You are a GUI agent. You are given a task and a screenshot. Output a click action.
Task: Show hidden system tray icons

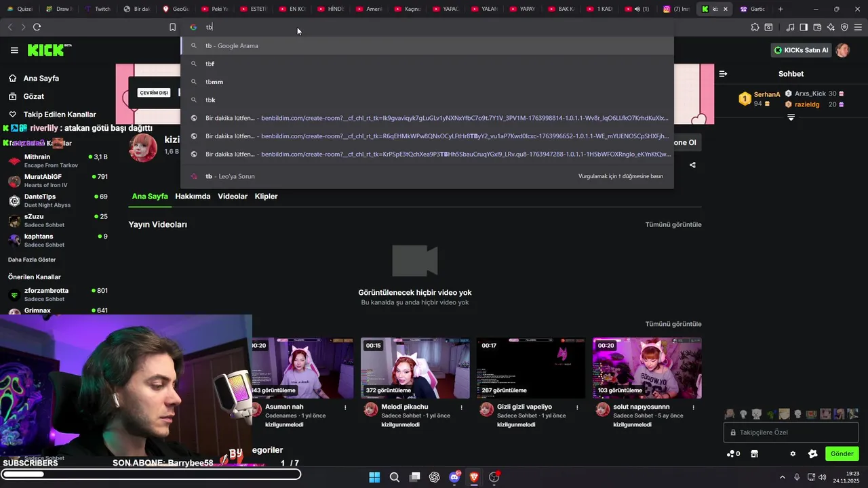pos(783,477)
